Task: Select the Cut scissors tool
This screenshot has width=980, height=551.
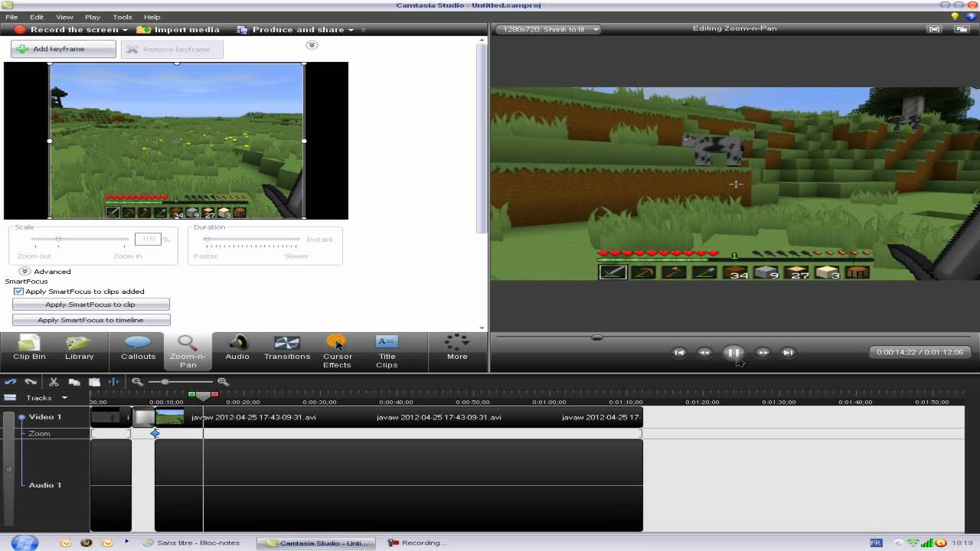Action: [x=54, y=381]
